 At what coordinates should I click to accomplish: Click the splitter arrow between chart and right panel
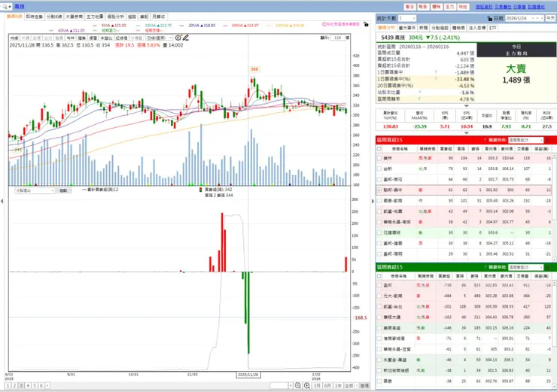click(x=373, y=202)
